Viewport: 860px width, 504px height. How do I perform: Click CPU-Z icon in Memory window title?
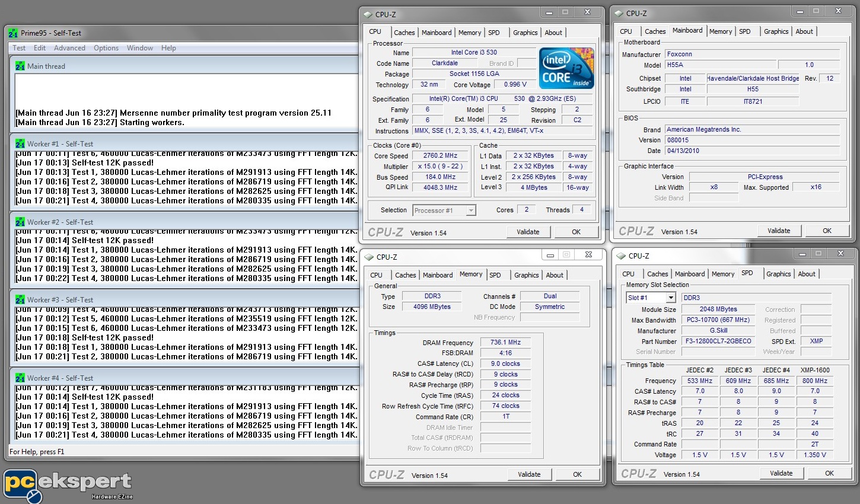pyautogui.click(x=369, y=257)
